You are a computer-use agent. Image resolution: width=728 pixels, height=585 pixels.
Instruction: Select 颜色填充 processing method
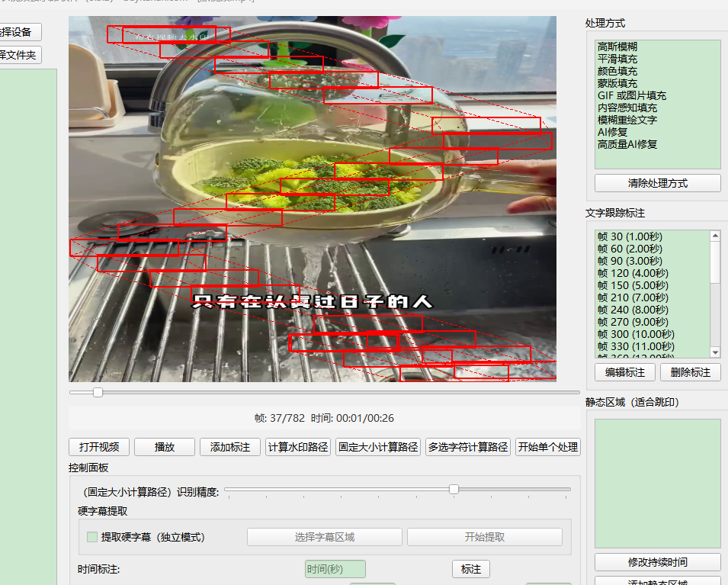[617, 71]
